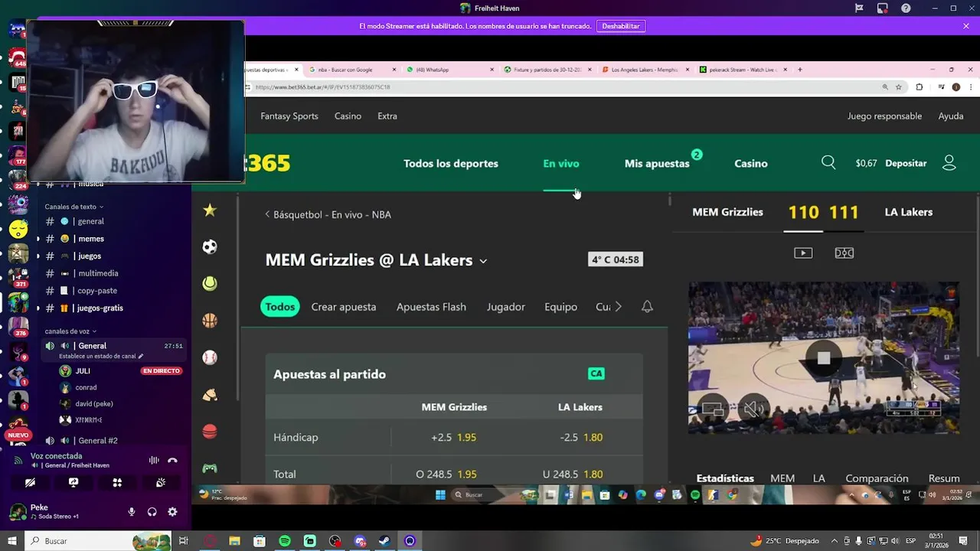Switch to live video stream icon
Screen dimensions: 980x551
803,253
